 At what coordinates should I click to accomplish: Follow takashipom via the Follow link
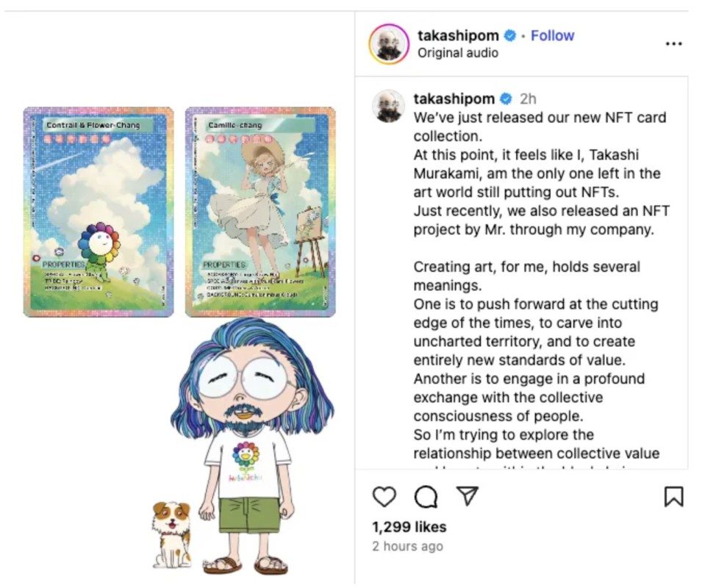point(552,35)
